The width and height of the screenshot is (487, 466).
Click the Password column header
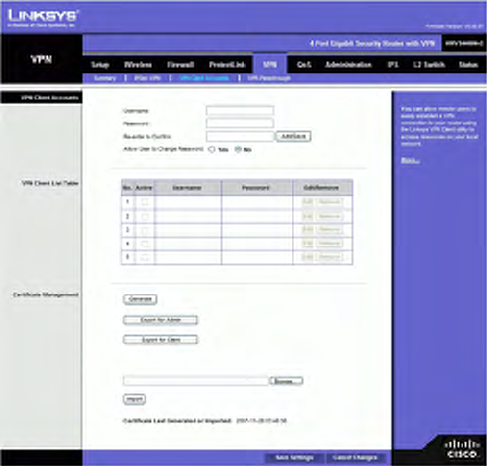[256, 188]
